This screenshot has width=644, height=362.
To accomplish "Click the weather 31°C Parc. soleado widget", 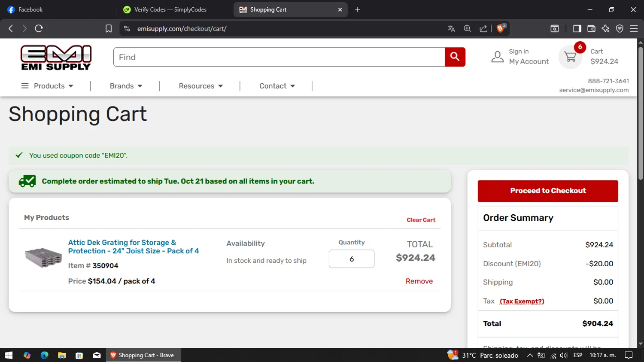I will (x=483, y=355).
